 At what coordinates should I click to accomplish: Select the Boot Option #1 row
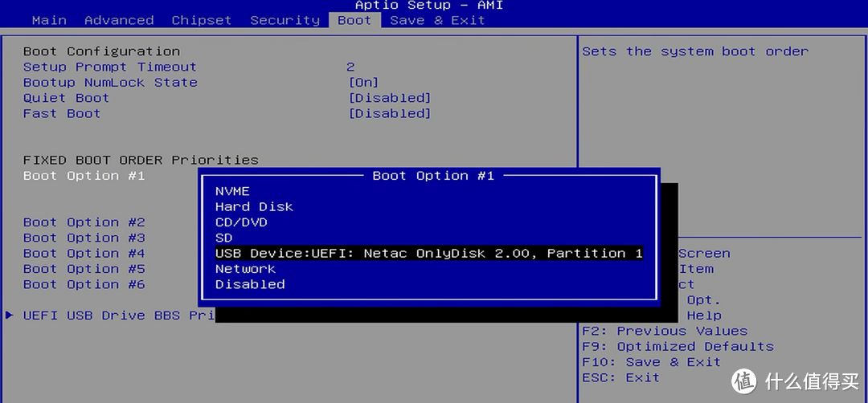click(x=84, y=176)
